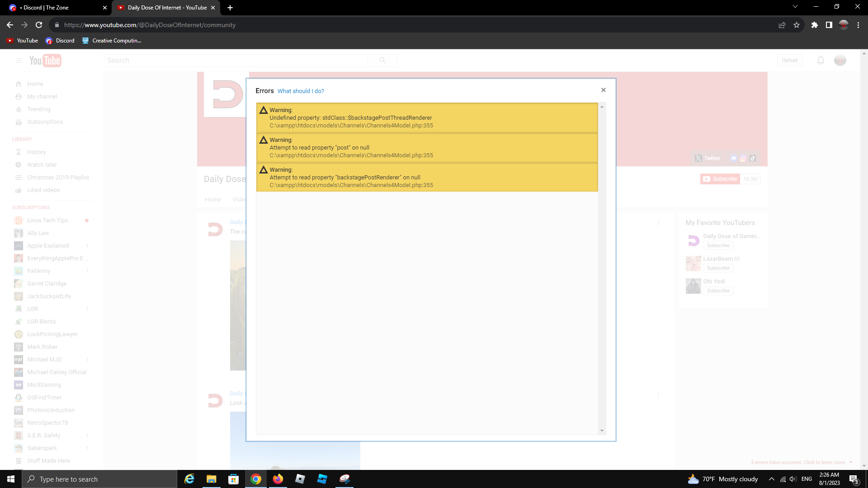Screen dimensions: 868x488
Task: Open the browser extensions puzzle icon
Action: click(815, 25)
